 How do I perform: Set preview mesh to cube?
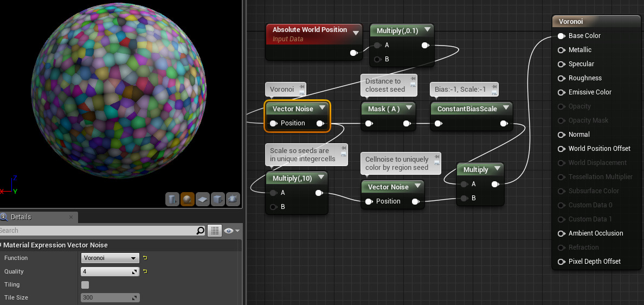coord(218,199)
